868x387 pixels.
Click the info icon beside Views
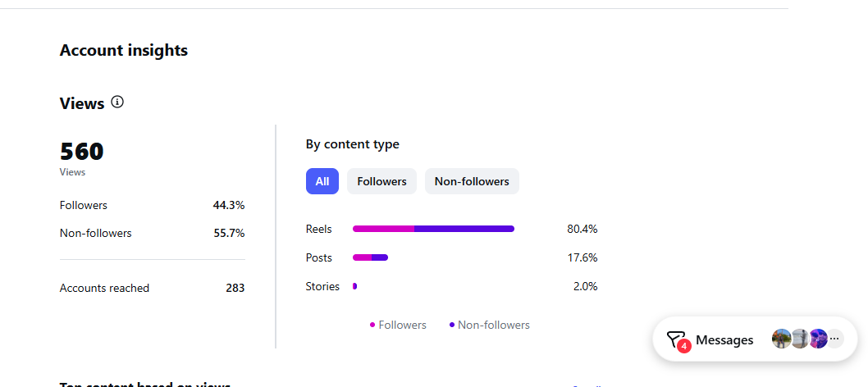pos(117,102)
